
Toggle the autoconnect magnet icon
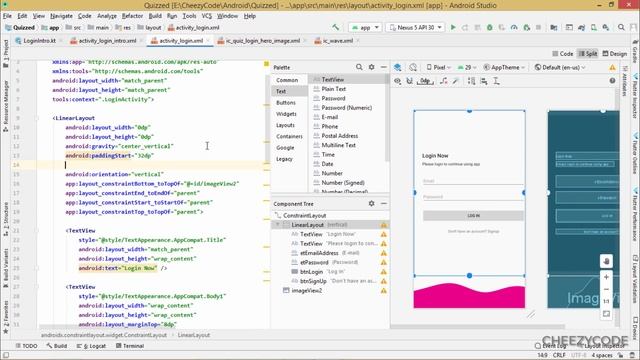[x=409, y=81]
